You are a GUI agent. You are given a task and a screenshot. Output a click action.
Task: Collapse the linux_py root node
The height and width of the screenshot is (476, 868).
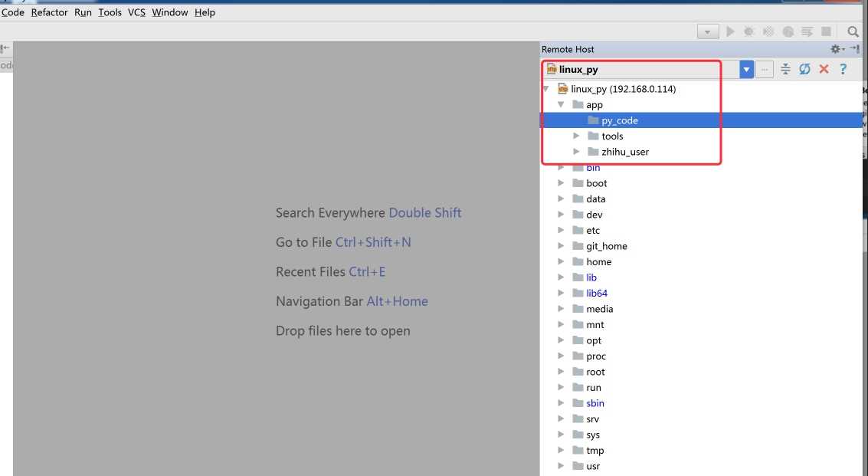[545, 89]
